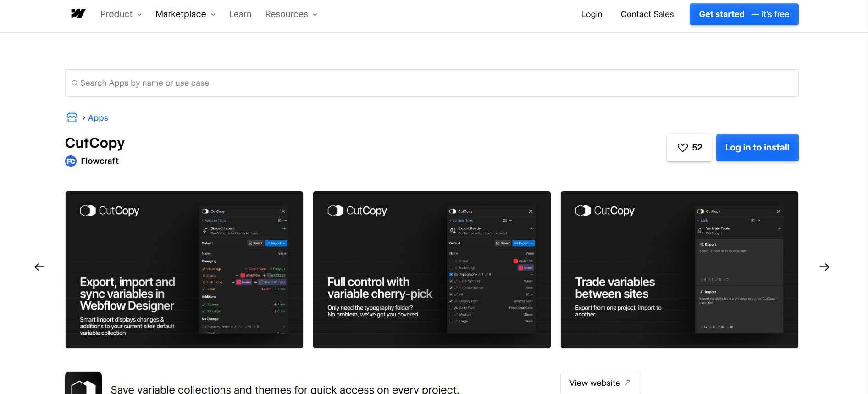The width and height of the screenshot is (868, 394).
Task: Click the magnifier icon in the search bar
Action: click(x=75, y=83)
